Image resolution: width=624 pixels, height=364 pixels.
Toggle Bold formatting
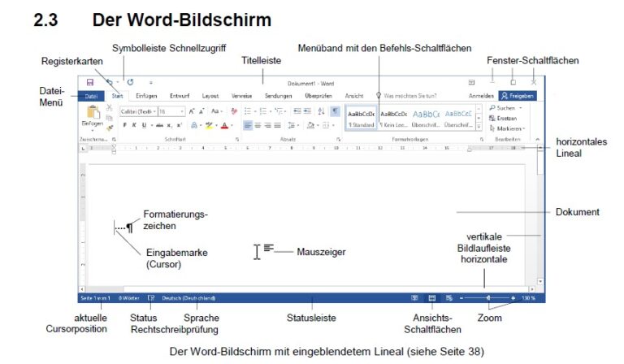[x=124, y=125]
